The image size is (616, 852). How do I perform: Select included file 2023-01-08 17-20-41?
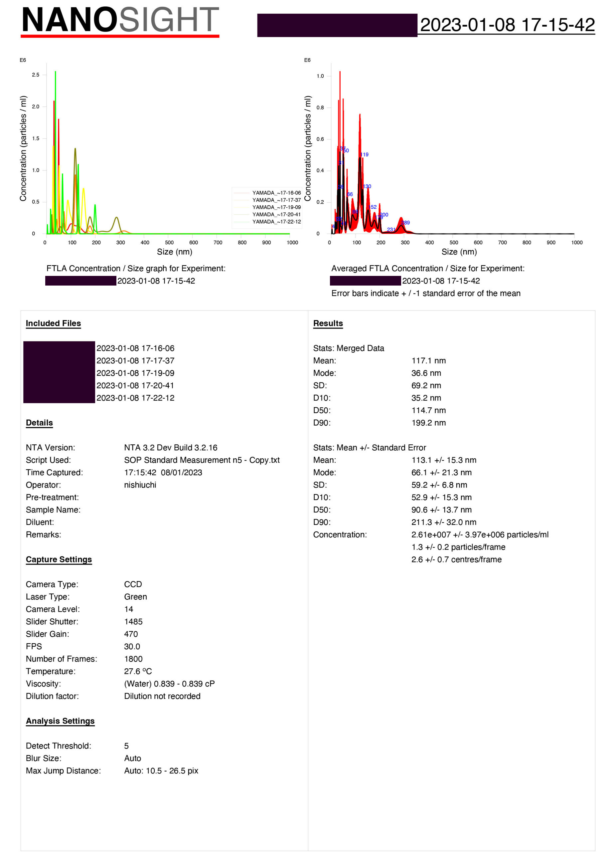tap(135, 385)
